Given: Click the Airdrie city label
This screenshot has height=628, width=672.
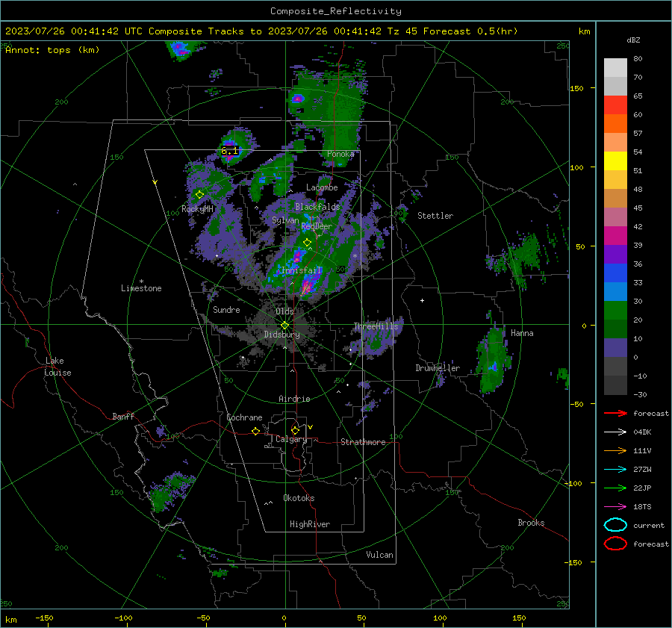Looking at the screenshot, I should point(294,399).
